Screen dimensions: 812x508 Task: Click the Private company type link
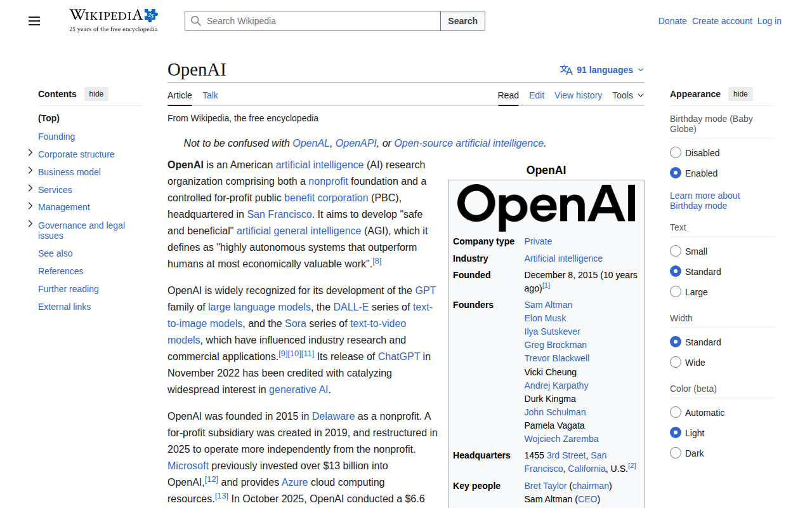pyautogui.click(x=538, y=241)
